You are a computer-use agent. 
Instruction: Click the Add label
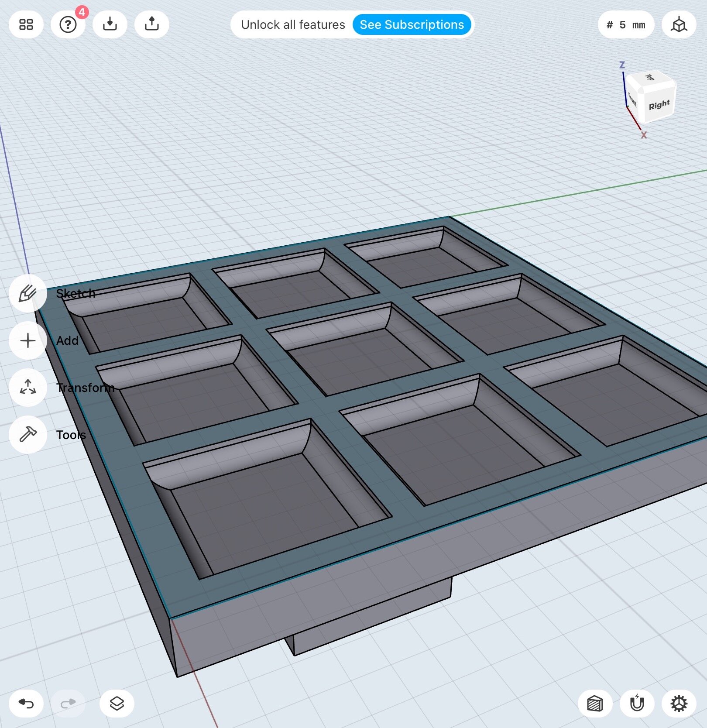pos(67,340)
